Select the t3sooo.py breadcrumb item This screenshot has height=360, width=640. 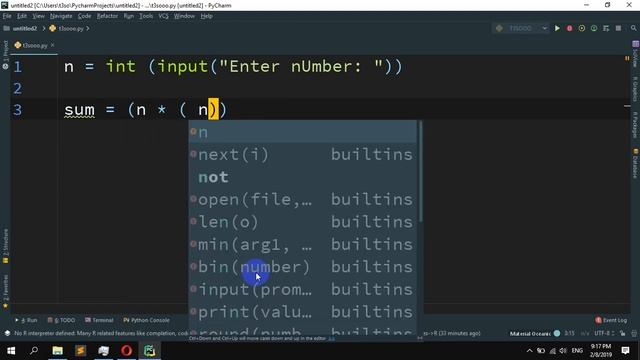[x=67, y=29]
